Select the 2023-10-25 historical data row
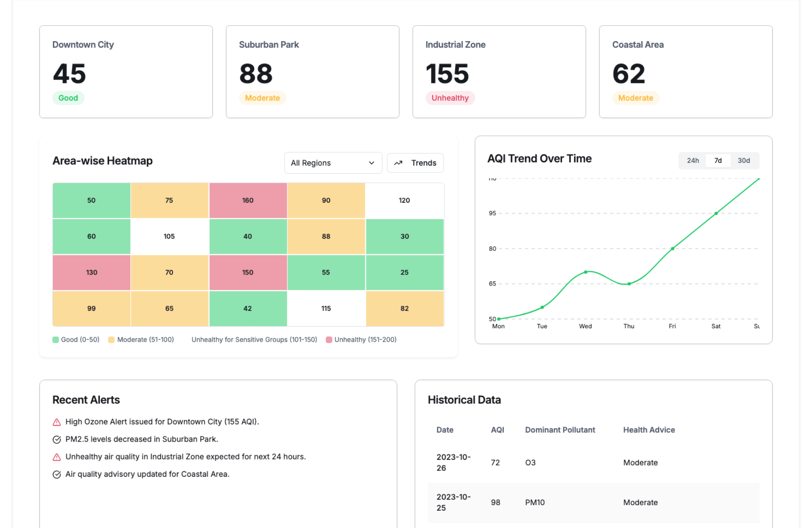 point(593,503)
